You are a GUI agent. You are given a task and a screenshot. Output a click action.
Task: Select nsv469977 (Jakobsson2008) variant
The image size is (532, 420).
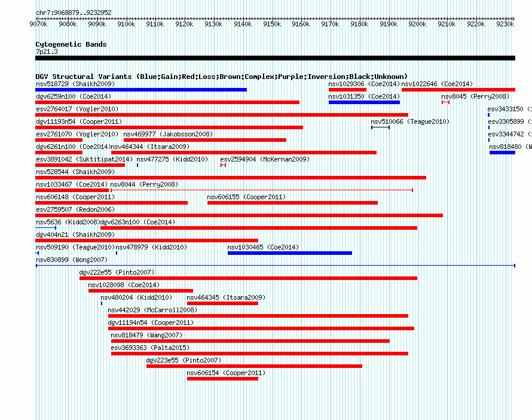pyautogui.click(x=168, y=134)
